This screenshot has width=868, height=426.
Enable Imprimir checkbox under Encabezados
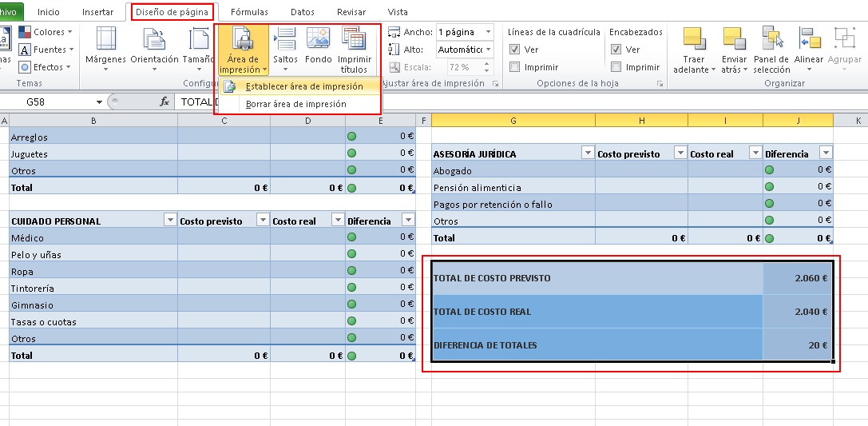click(616, 67)
